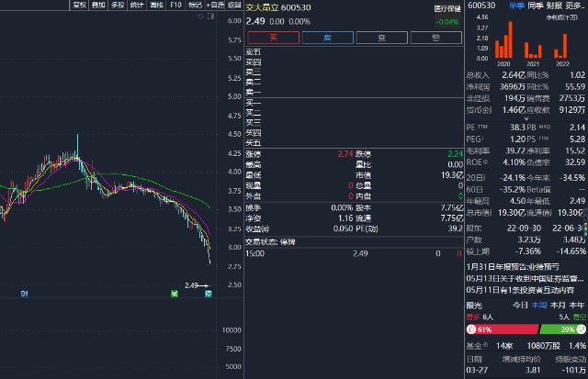Click the 5人 看空 bearish count
Image resolution: width=588 pixels, height=379 pixels.
572,317
